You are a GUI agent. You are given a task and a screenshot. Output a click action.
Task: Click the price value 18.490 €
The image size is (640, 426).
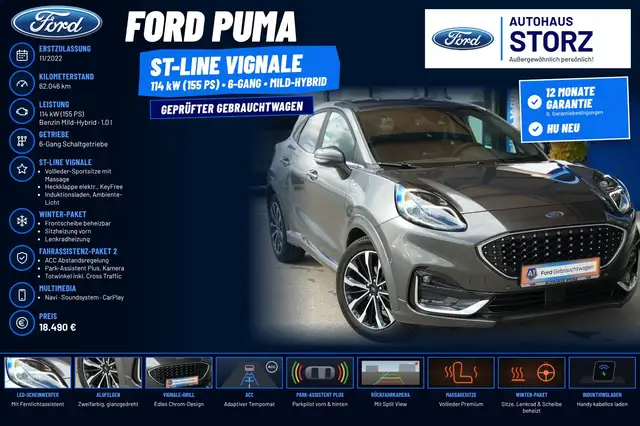coord(58,327)
